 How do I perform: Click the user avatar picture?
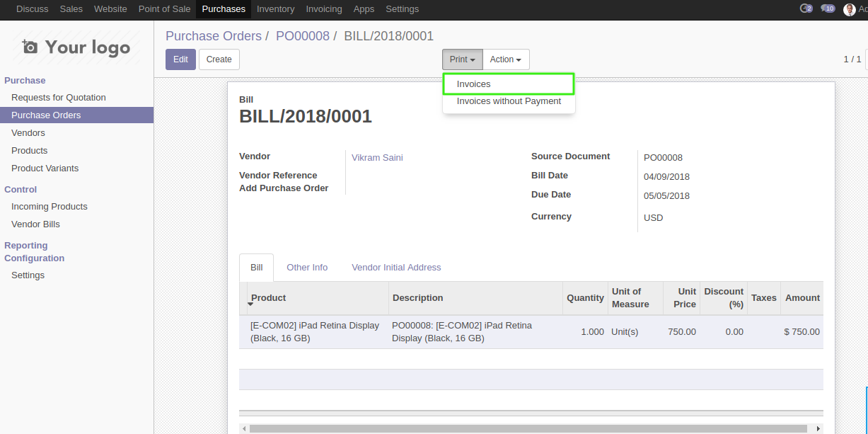click(850, 9)
